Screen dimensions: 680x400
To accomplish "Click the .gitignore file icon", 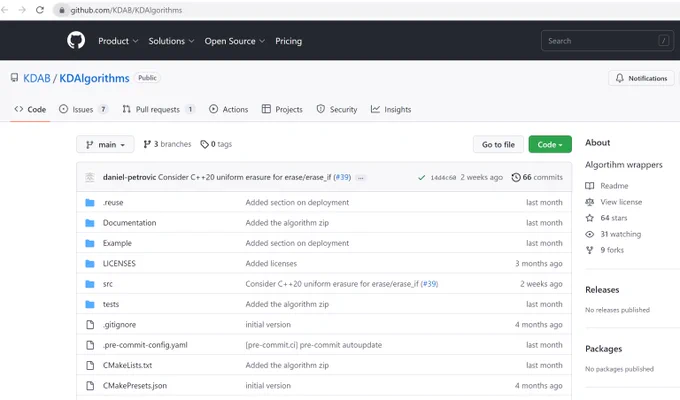I will (x=90, y=325).
